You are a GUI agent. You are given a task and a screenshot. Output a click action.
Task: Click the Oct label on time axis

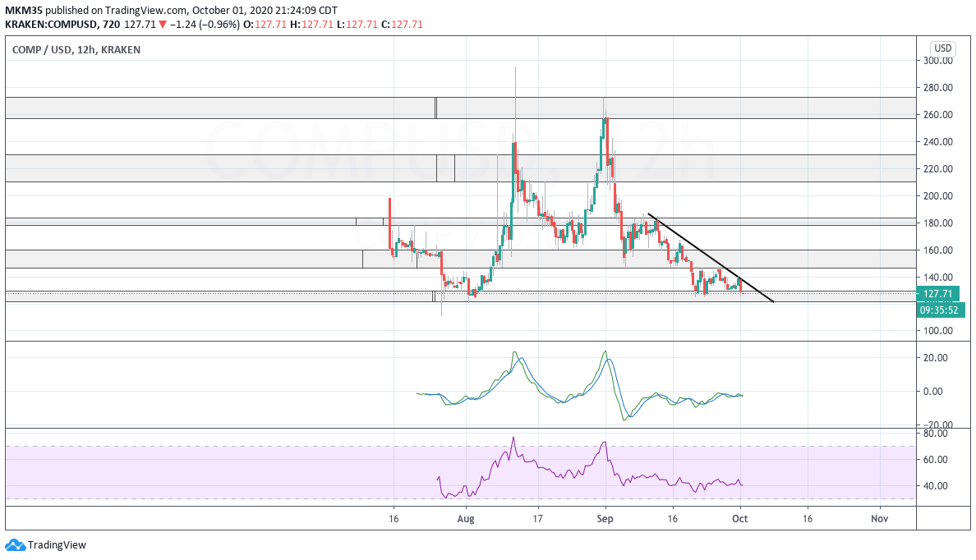740,519
